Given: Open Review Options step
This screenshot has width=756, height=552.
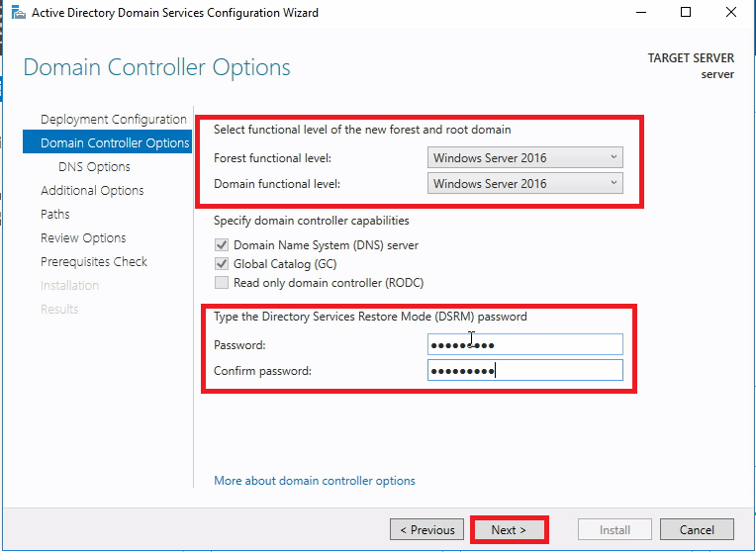Looking at the screenshot, I should point(83,238).
